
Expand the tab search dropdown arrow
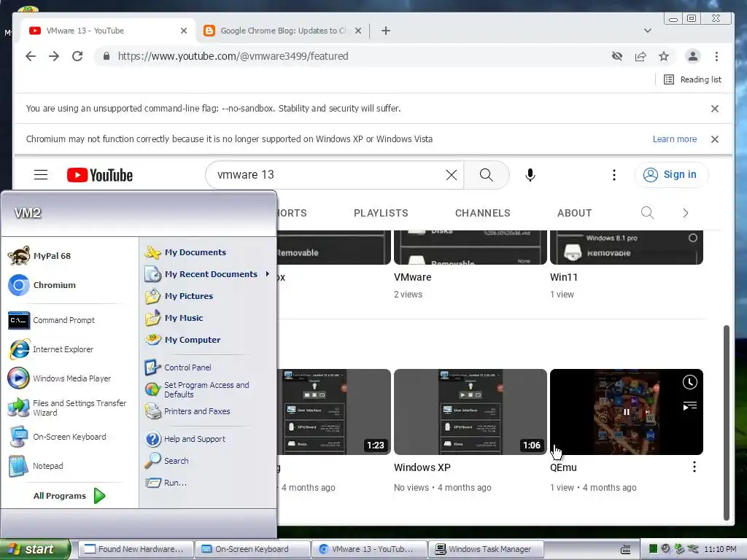point(648,31)
